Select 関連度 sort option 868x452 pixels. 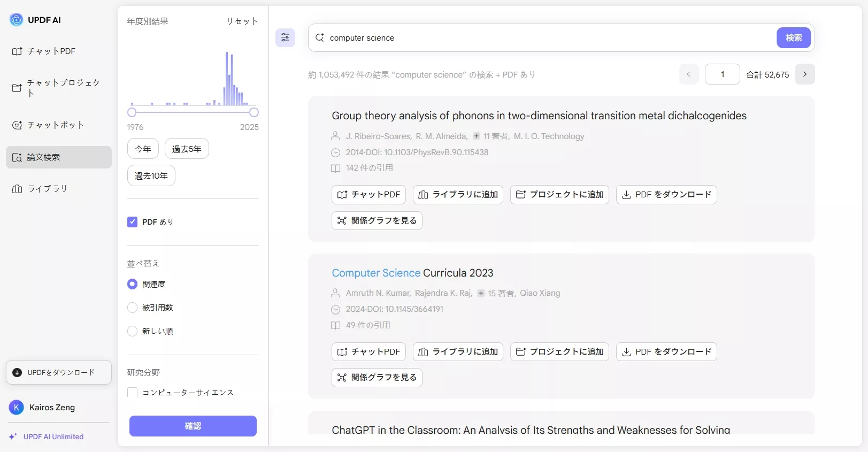132,284
